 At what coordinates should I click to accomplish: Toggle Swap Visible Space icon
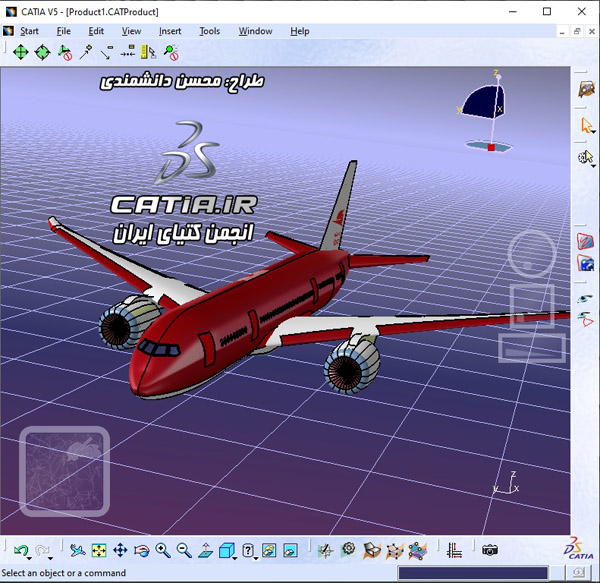click(x=290, y=550)
